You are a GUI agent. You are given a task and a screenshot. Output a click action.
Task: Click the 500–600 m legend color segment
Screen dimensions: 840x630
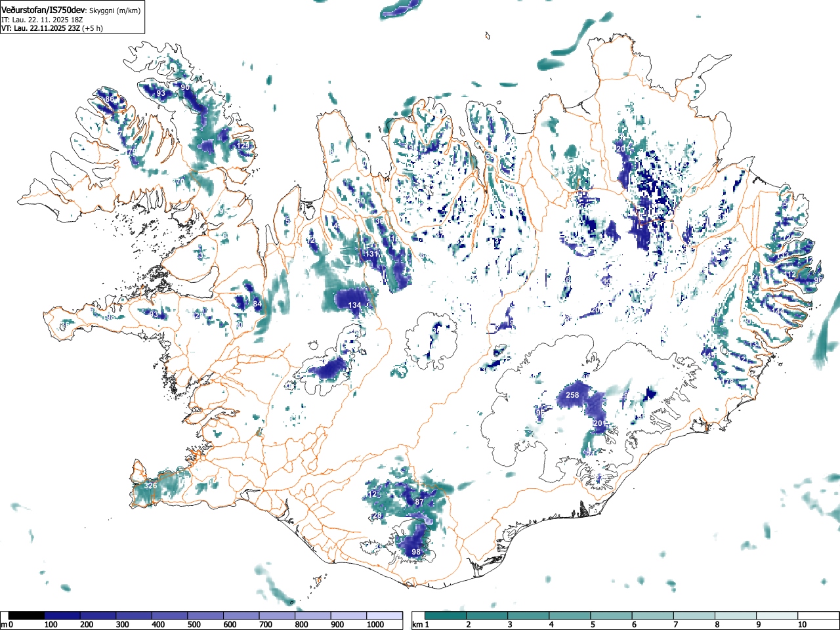tap(205, 616)
